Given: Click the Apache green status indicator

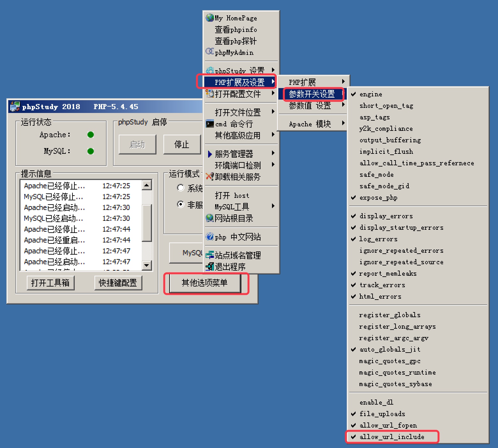Looking at the screenshot, I should (91, 135).
